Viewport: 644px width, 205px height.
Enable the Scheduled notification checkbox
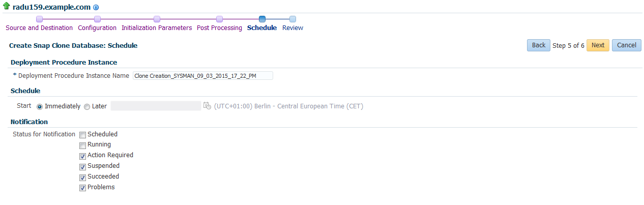[82, 135]
